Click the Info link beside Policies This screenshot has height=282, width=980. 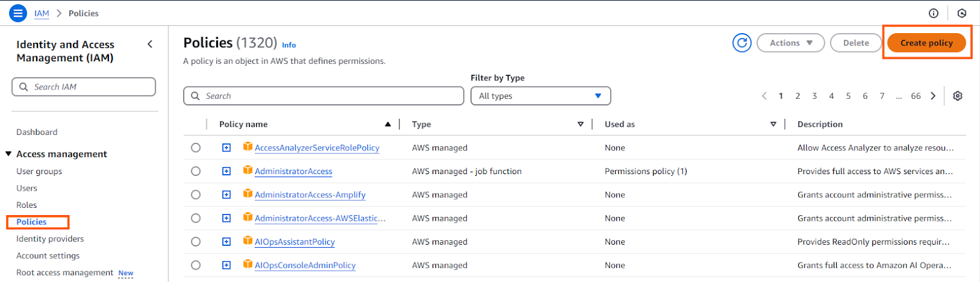coord(289,45)
